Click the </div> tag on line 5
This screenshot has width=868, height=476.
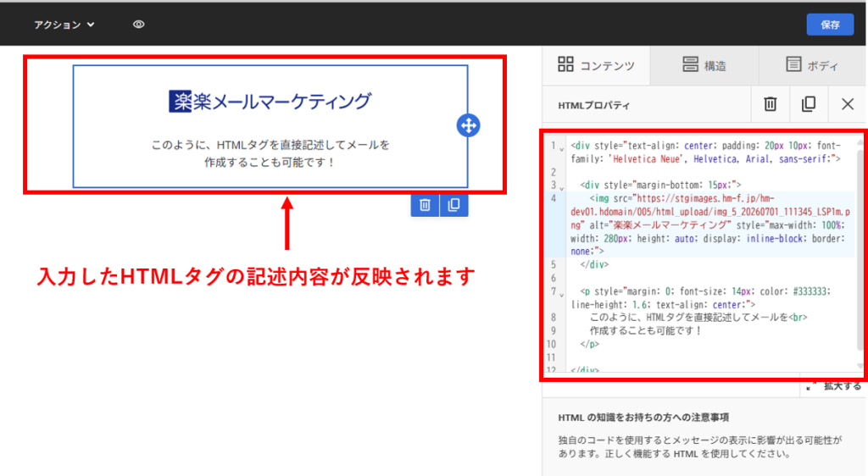(x=594, y=264)
